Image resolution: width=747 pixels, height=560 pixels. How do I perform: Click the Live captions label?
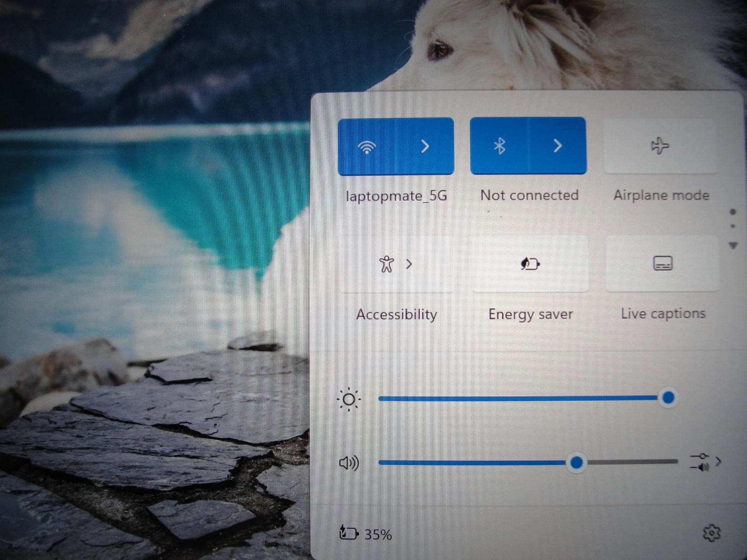click(x=663, y=314)
